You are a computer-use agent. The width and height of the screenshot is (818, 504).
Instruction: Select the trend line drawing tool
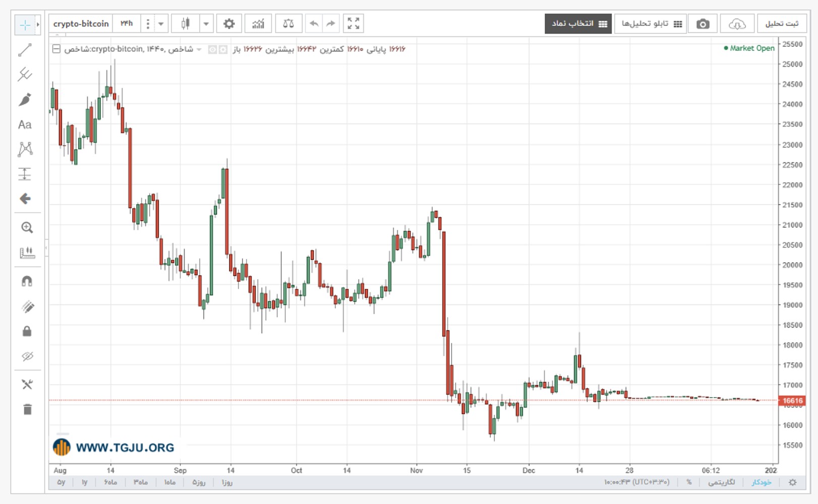click(25, 50)
